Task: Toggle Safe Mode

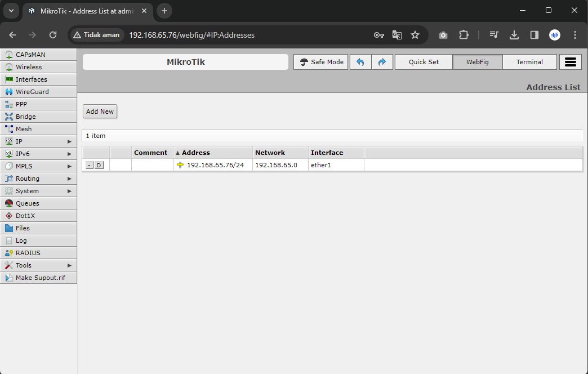Action: (321, 62)
